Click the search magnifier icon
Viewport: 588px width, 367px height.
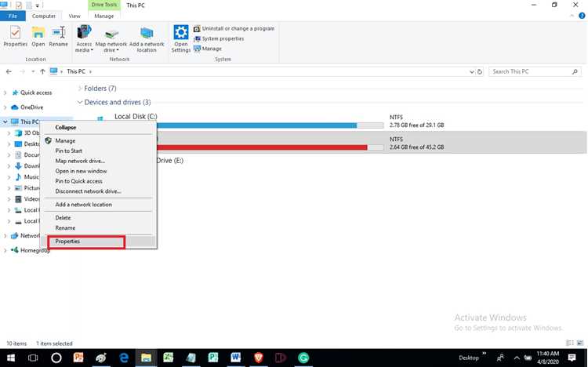click(x=575, y=71)
